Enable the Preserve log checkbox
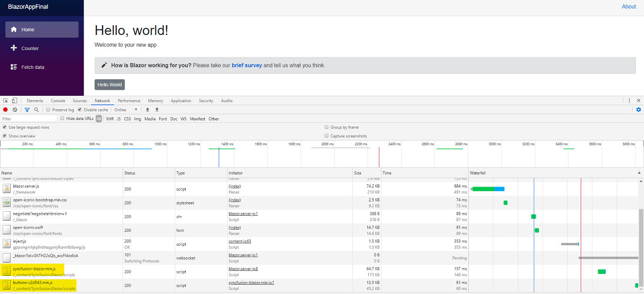Screen dimensions: 644x294 [48, 110]
